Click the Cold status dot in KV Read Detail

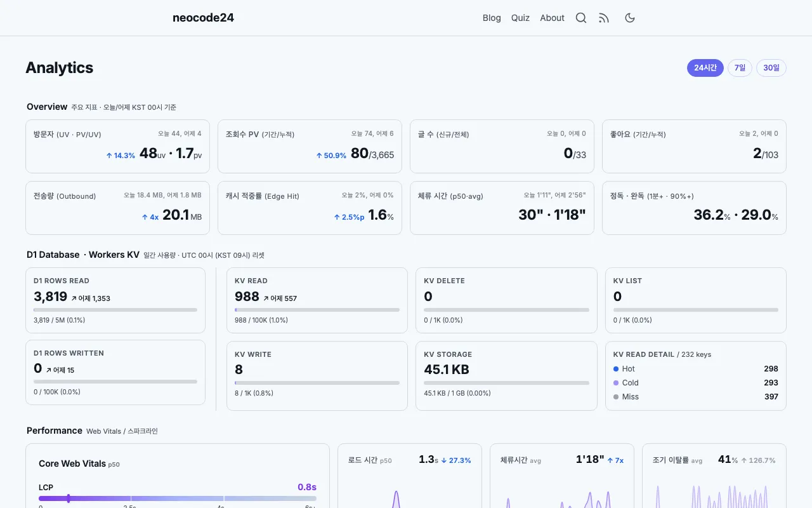[x=615, y=383]
